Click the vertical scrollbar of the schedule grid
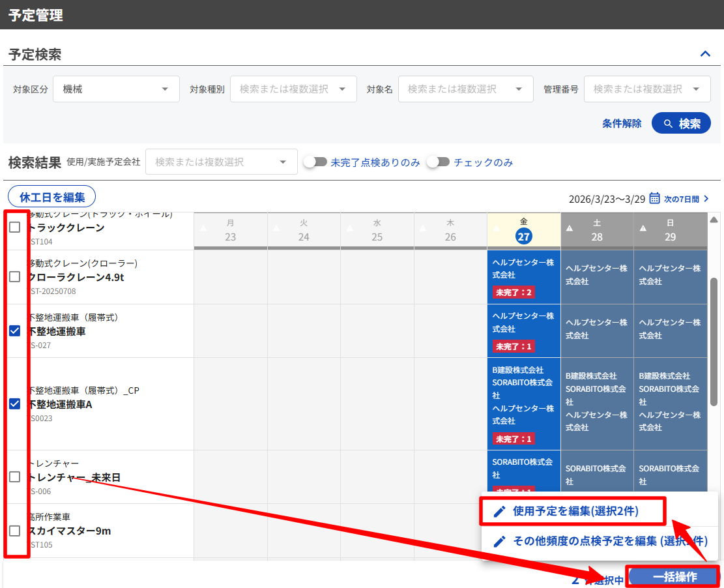Image resolution: width=724 pixels, height=588 pixels. (714, 339)
